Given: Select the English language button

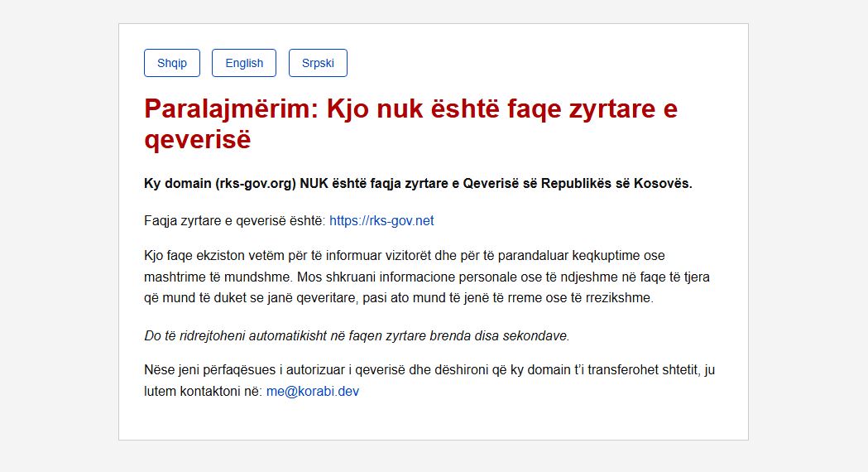Looking at the screenshot, I should [x=244, y=63].
